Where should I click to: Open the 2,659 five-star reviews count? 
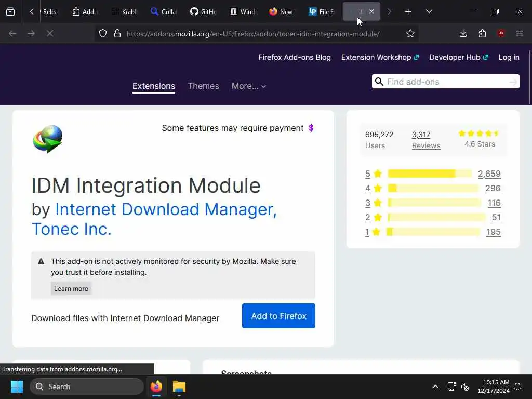click(489, 174)
